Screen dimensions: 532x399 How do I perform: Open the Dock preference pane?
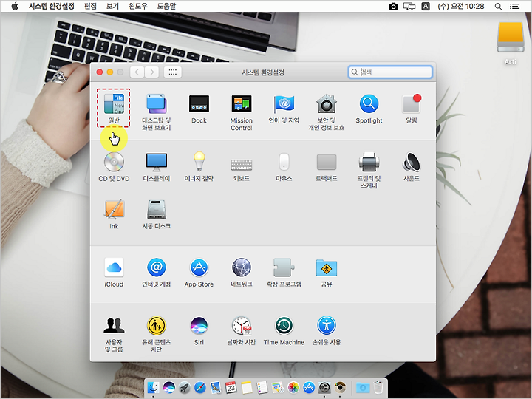(x=199, y=109)
